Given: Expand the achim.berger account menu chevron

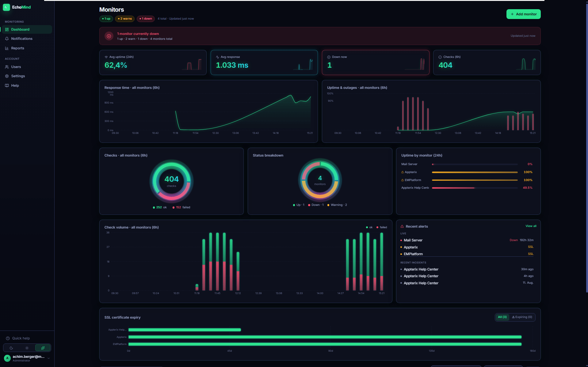Looking at the screenshot, I should 48,358.
